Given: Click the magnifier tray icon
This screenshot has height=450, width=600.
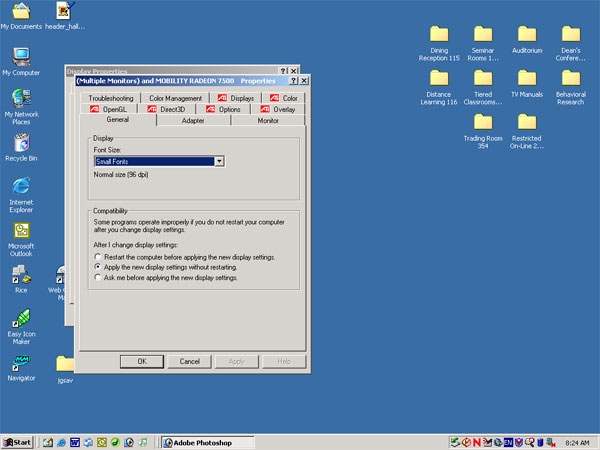Looking at the screenshot, I should coord(530,443).
